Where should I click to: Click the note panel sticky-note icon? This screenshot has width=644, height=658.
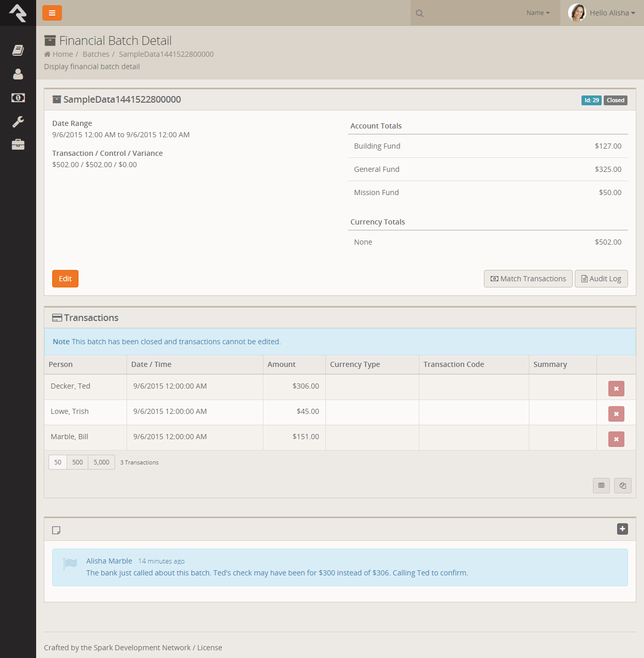56,530
